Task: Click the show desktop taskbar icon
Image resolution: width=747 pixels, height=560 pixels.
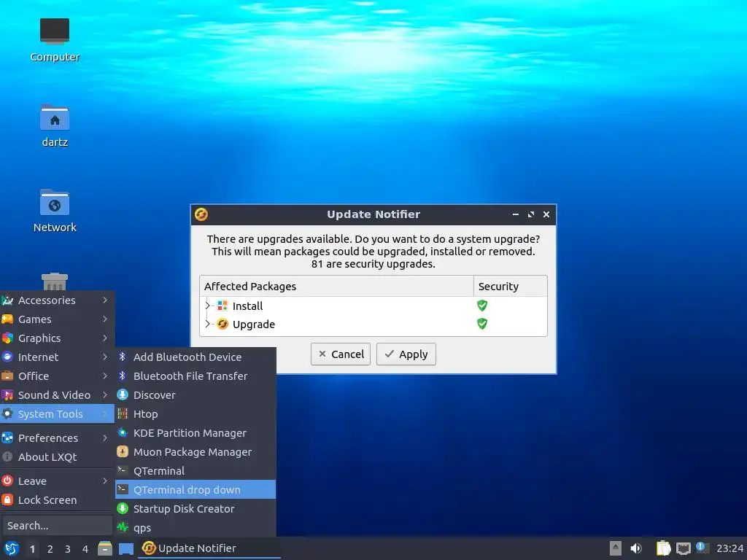Action: click(x=125, y=548)
